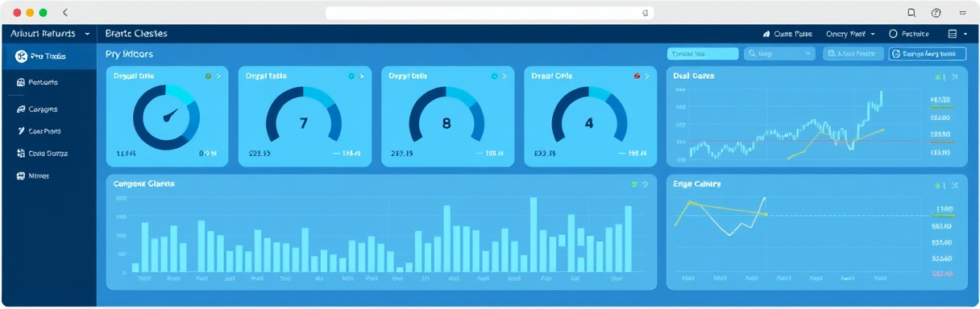This screenshot has width=980, height=309.
Task: Expand the chevron on the needle gauge card
Action: [x=218, y=76]
